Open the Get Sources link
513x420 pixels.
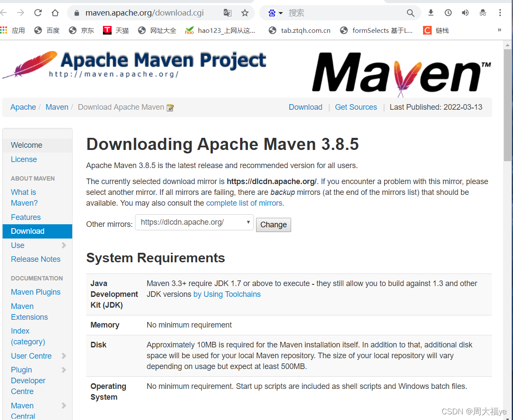[x=356, y=107]
